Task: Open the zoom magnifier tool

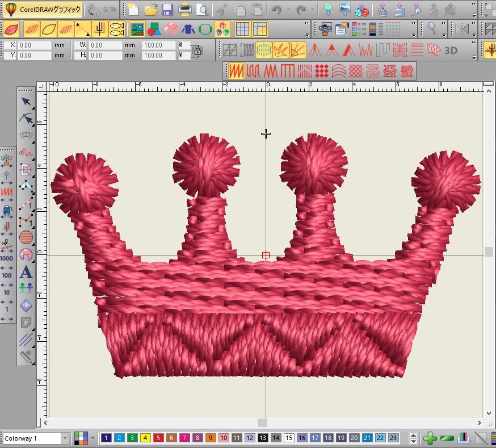Action: (x=431, y=29)
